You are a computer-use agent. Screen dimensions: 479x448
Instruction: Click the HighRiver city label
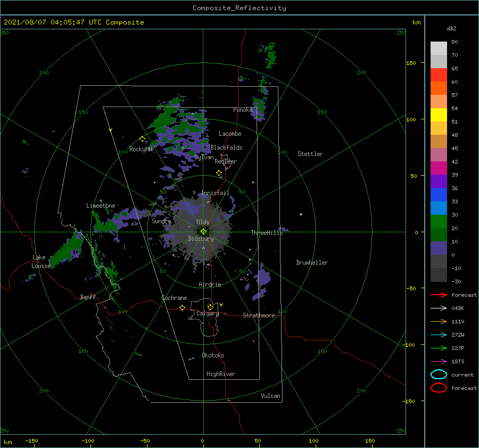221,374
